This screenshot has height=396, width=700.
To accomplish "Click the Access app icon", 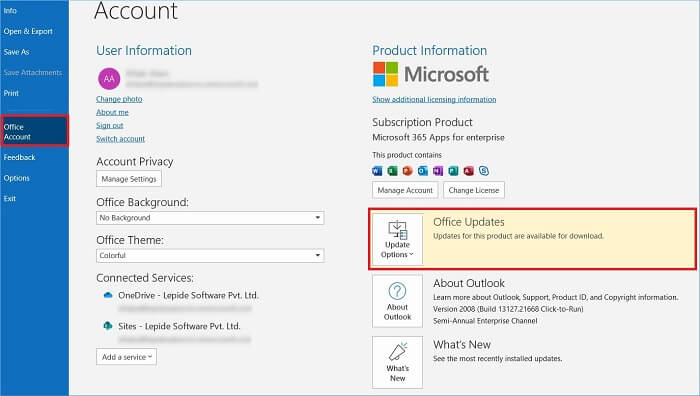I will pos(468,171).
